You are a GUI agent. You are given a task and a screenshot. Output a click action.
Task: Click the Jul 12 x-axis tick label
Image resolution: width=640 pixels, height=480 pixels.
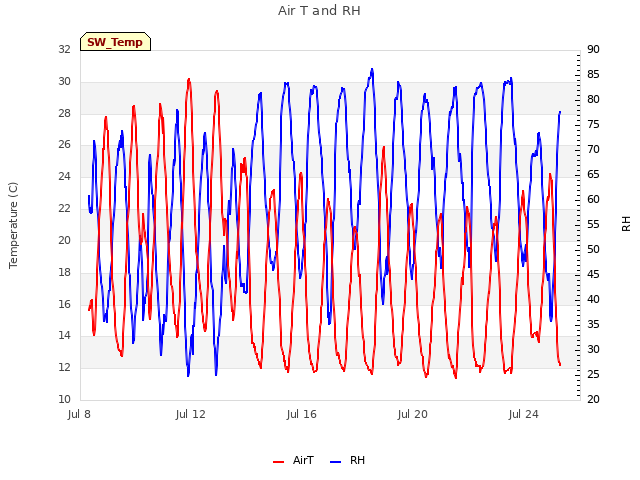click(191, 414)
